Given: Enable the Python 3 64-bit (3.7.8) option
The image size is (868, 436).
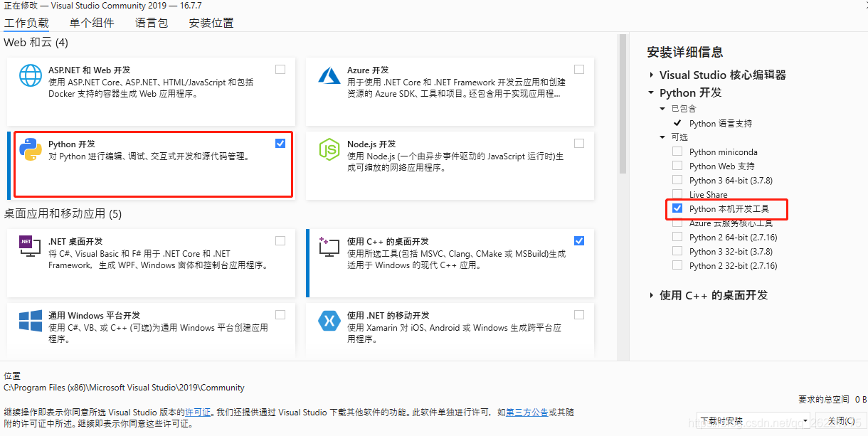Looking at the screenshot, I should coord(677,180).
